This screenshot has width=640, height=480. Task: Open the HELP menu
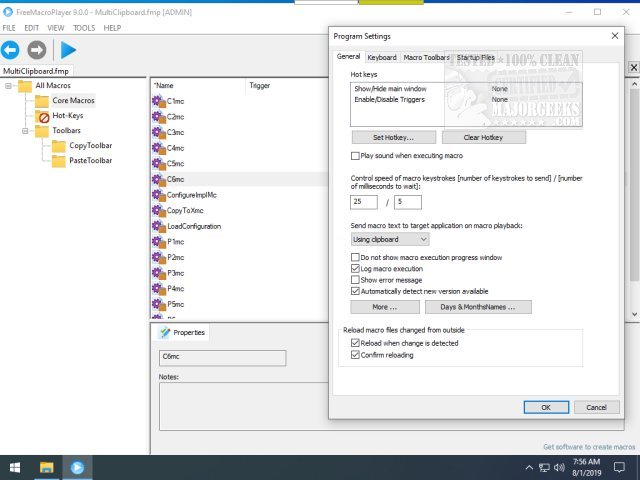pyautogui.click(x=112, y=28)
